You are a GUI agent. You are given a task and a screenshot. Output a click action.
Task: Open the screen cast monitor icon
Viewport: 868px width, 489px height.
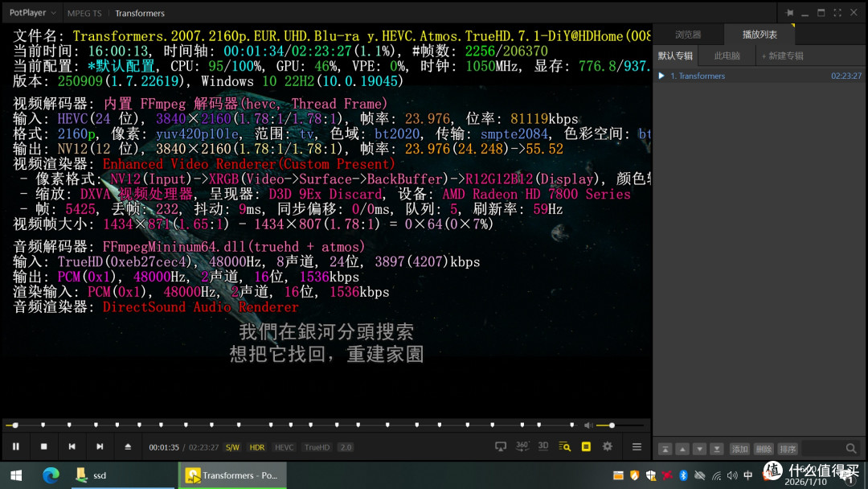point(501,446)
